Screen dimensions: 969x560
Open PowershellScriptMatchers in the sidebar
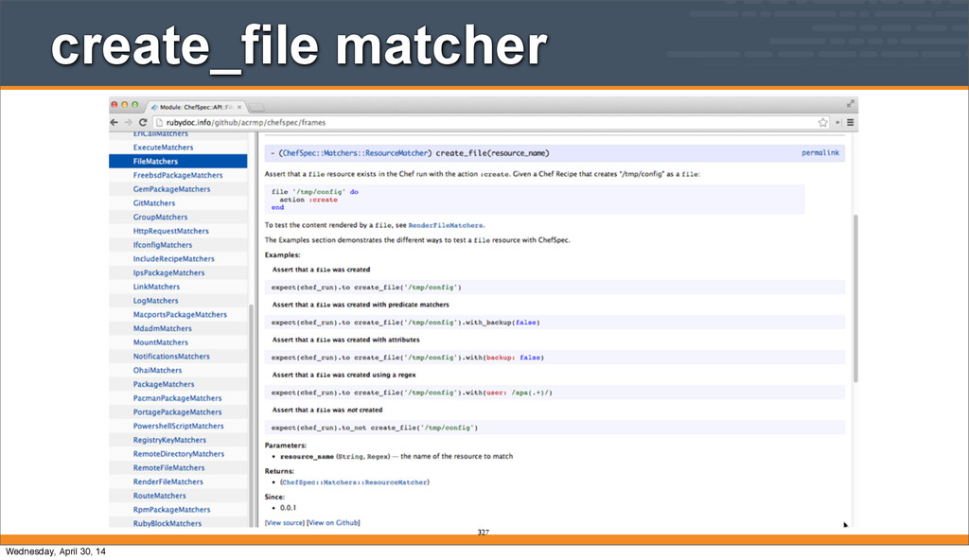coord(179,426)
